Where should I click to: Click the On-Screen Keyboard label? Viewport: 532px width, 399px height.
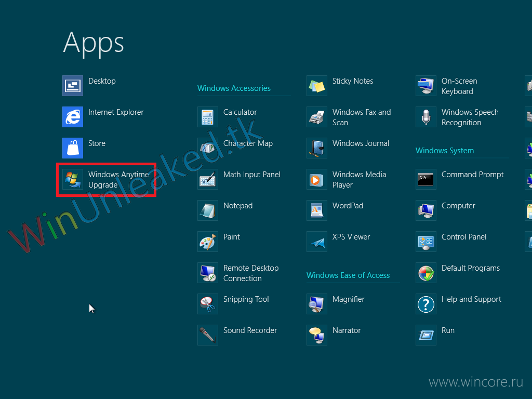[459, 86]
